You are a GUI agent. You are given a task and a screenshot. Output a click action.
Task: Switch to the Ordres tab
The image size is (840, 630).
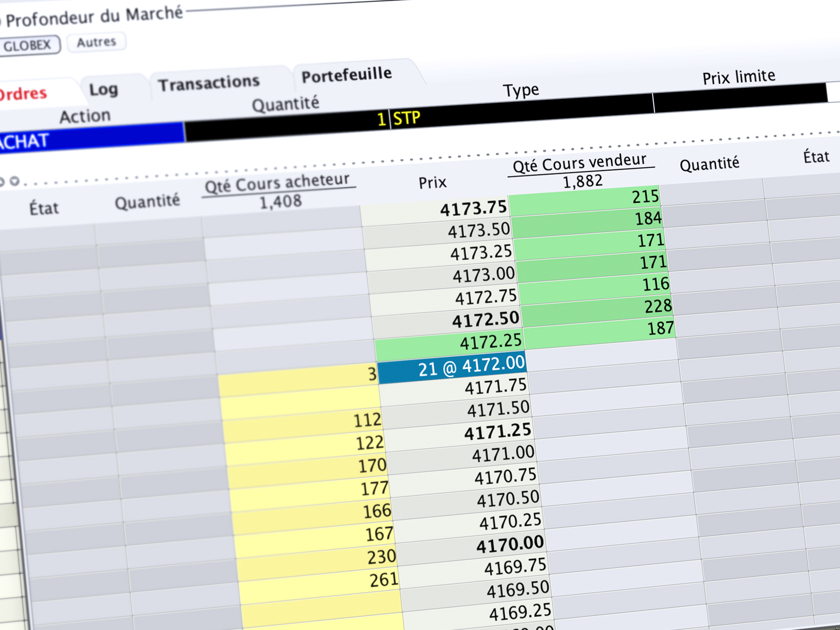(x=24, y=94)
